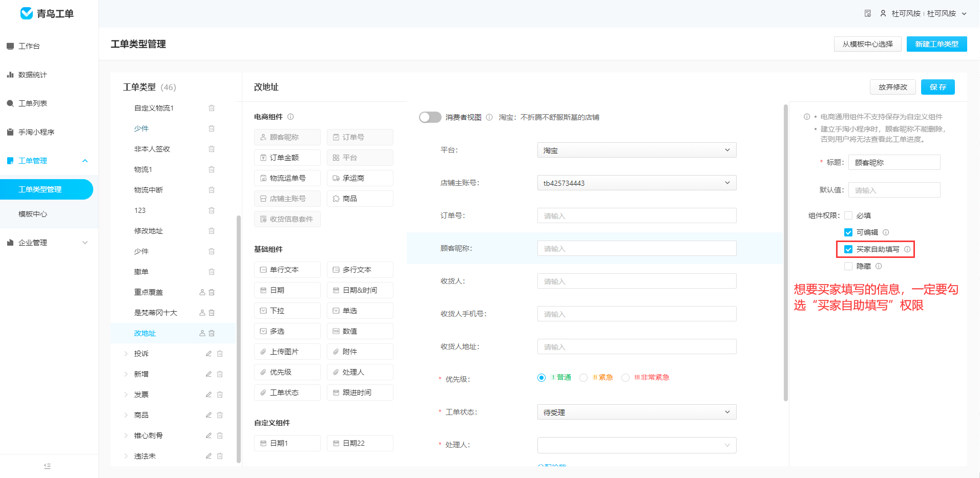Select 紧急 priority radio button
The image size is (980, 478).
pos(583,378)
